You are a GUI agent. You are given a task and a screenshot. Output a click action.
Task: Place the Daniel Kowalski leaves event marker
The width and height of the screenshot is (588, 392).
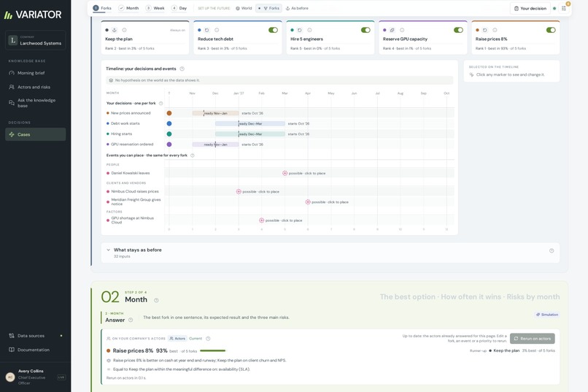[x=285, y=173]
